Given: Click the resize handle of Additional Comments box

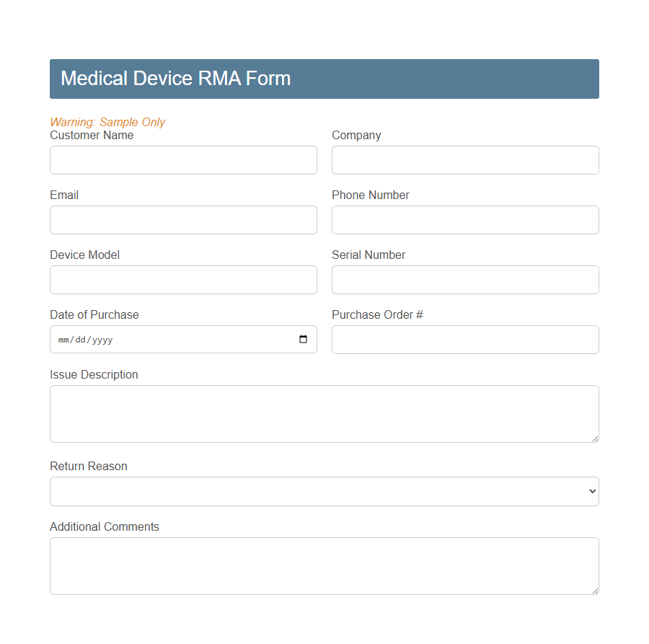Looking at the screenshot, I should pyautogui.click(x=596, y=592).
